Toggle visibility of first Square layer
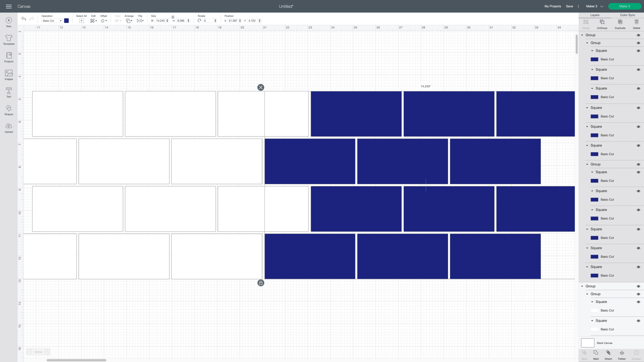This screenshot has height=362, width=644. [x=638, y=51]
